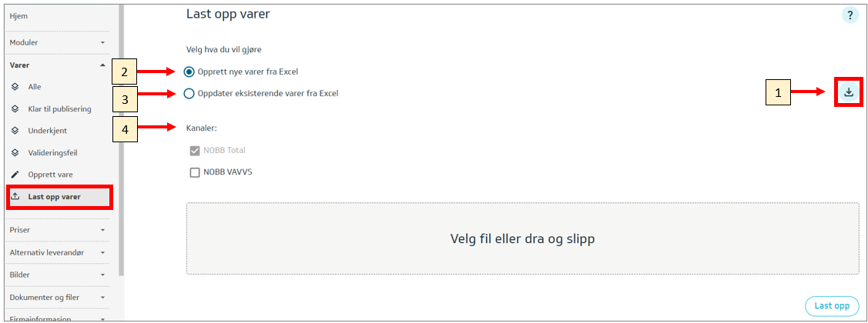Click the upload icon for Last opp varer
The height and width of the screenshot is (323, 868).
tap(15, 197)
